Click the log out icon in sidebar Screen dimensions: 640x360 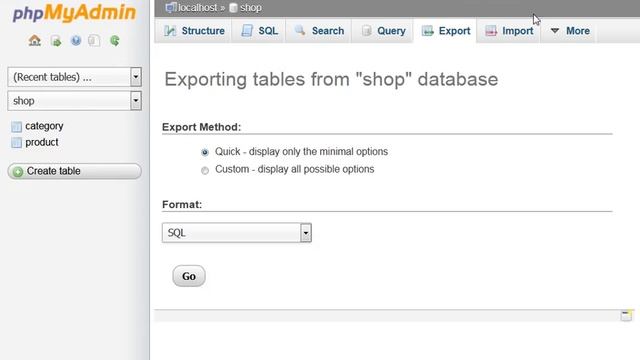pos(56,41)
